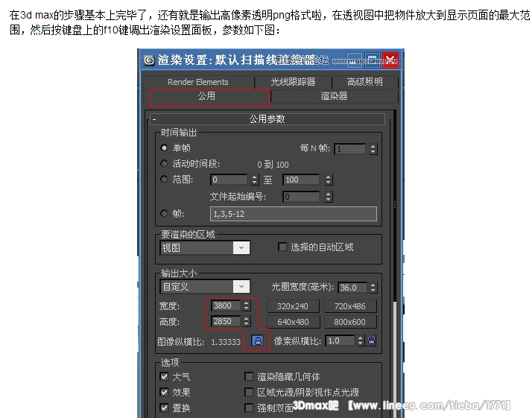Click the frames field showing 1,3,5-12
Image resolution: width=532 pixels, height=418 pixels.
(294, 214)
